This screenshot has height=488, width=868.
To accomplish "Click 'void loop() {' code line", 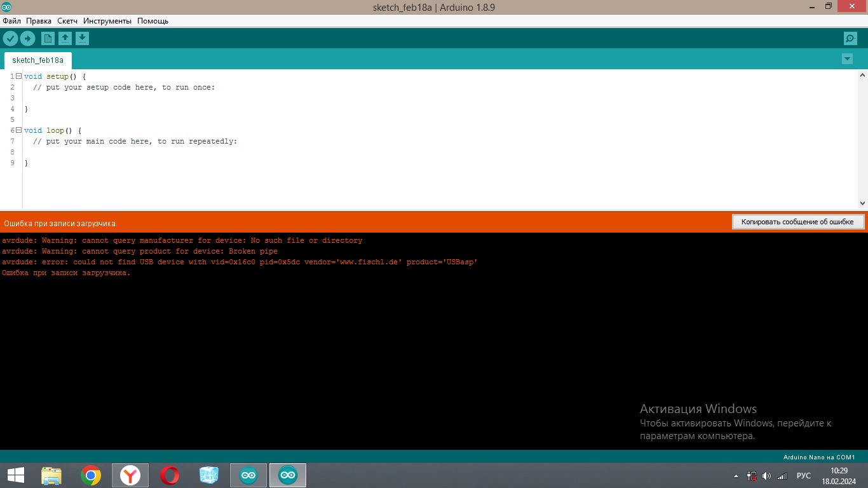I will point(53,131).
